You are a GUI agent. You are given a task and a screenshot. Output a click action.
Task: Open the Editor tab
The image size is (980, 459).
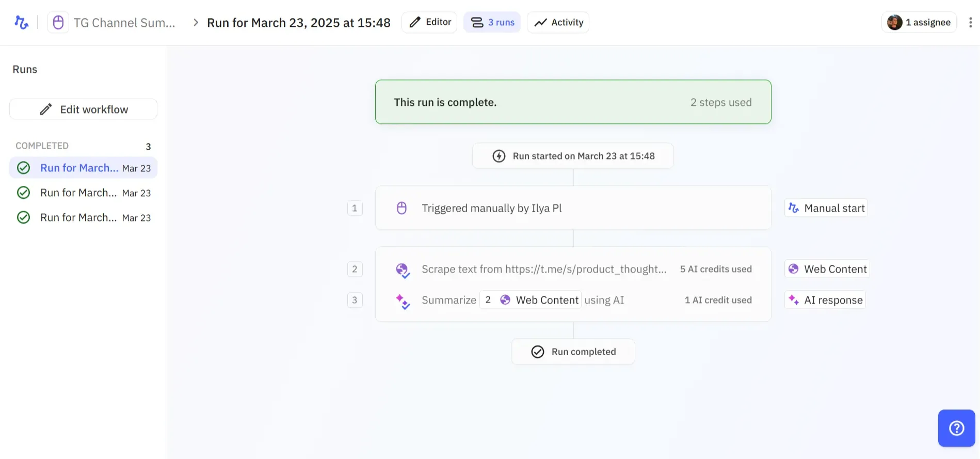429,22
